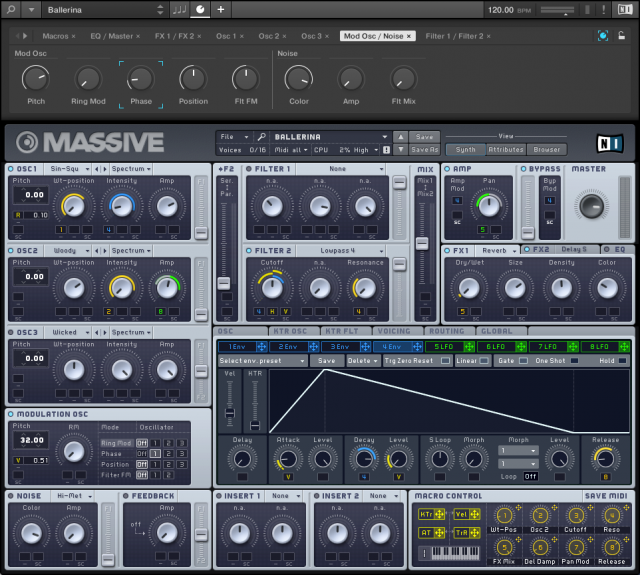640x575 pixels.
Task: Enable the Trg Zero Reset checkbox
Action: coord(445,360)
